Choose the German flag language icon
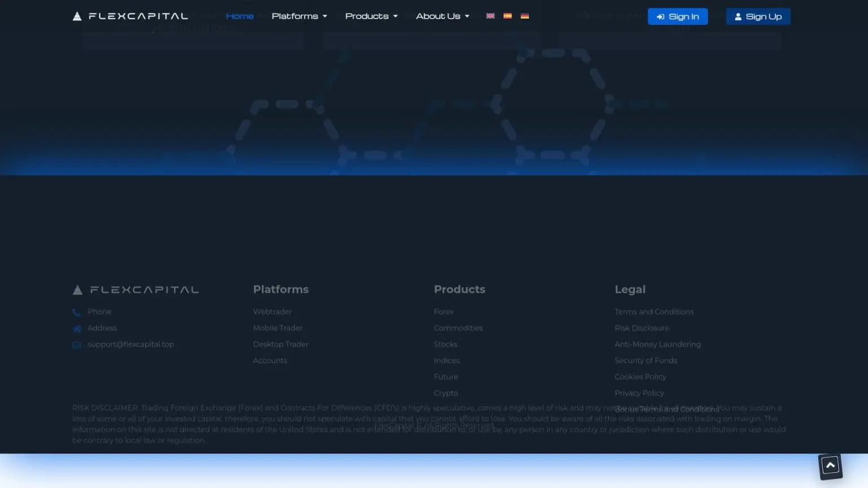The width and height of the screenshot is (868, 488). point(524,16)
